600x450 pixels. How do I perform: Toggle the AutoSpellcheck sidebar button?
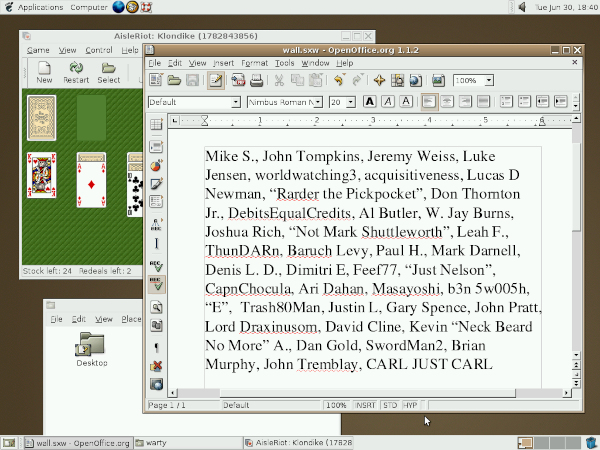click(157, 285)
